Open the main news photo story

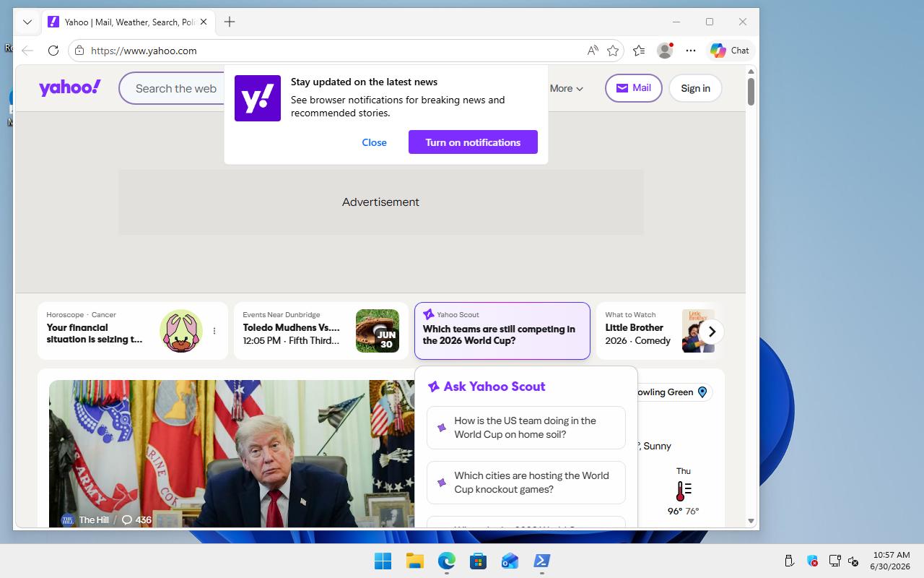[232, 454]
